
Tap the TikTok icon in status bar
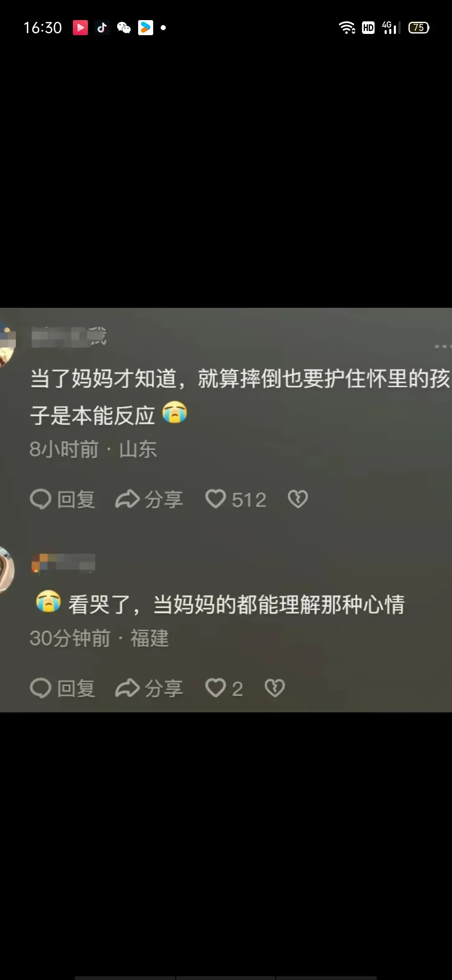click(102, 28)
